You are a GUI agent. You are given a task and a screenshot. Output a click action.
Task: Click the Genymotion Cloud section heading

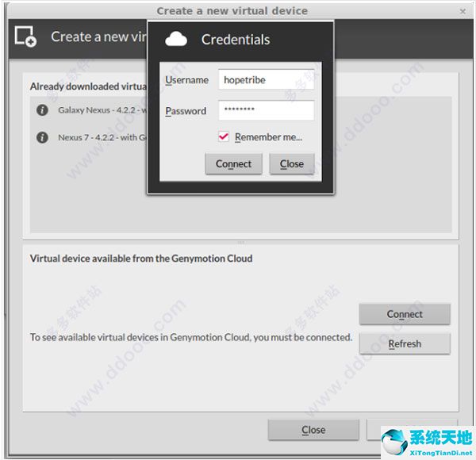tap(141, 259)
